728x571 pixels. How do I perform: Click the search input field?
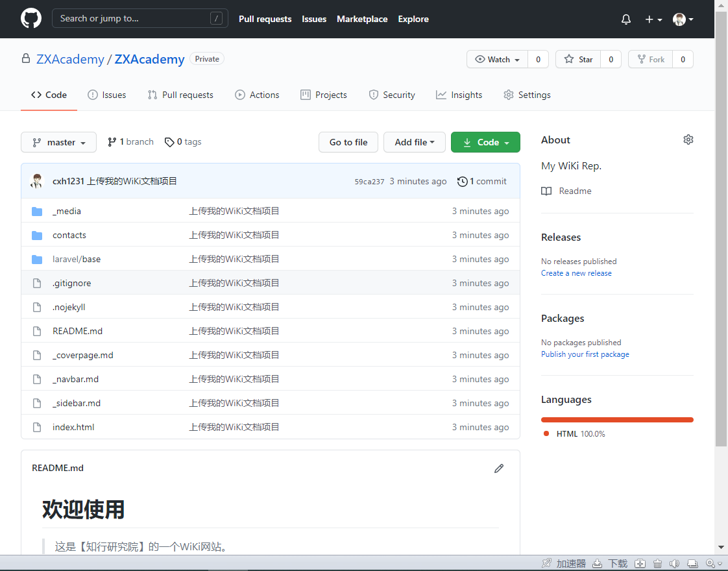(x=140, y=18)
